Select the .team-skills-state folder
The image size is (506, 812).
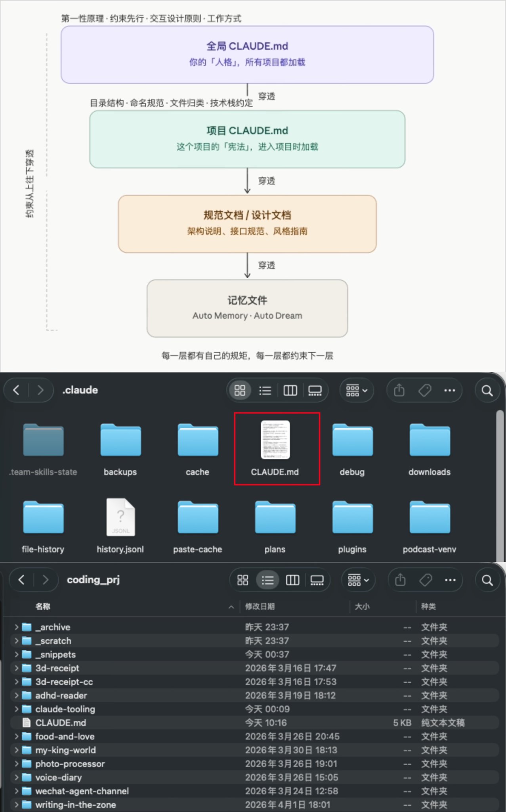pyautogui.click(x=43, y=450)
